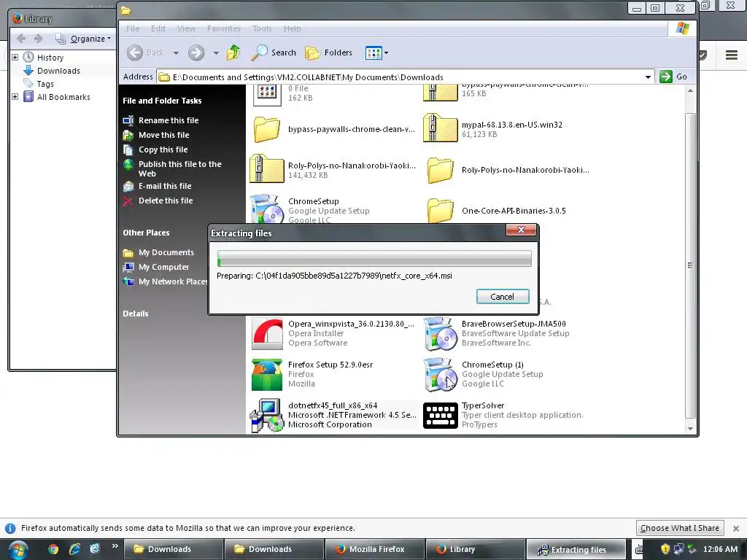Click Rename this file task

click(169, 120)
